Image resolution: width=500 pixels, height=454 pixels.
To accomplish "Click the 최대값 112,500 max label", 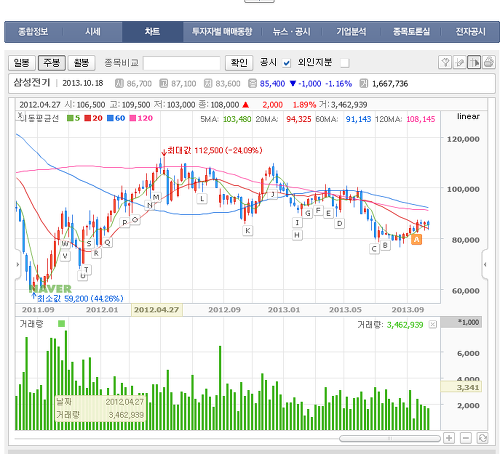I will 215,150.
